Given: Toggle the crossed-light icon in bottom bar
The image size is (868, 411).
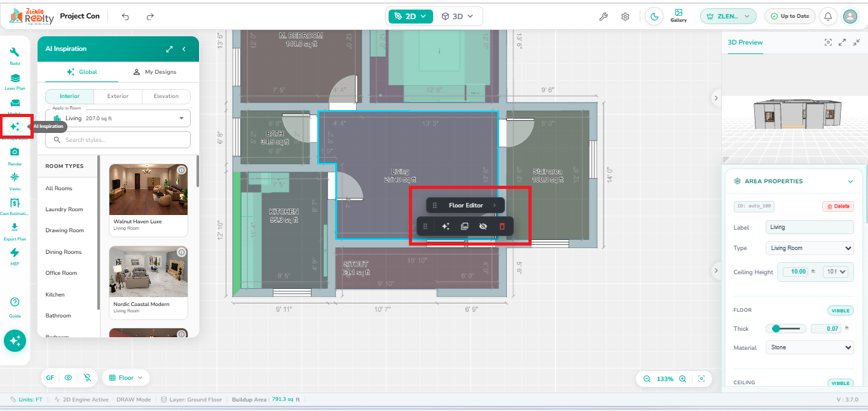Looking at the screenshot, I should pyautogui.click(x=88, y=377).
